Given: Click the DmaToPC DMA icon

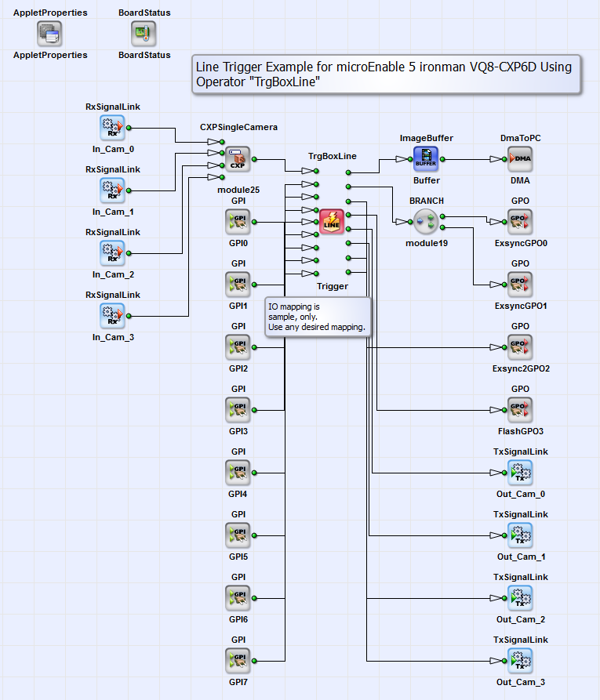Looking at the screenshot, I should pyautogui.click(x=520, y=159).
